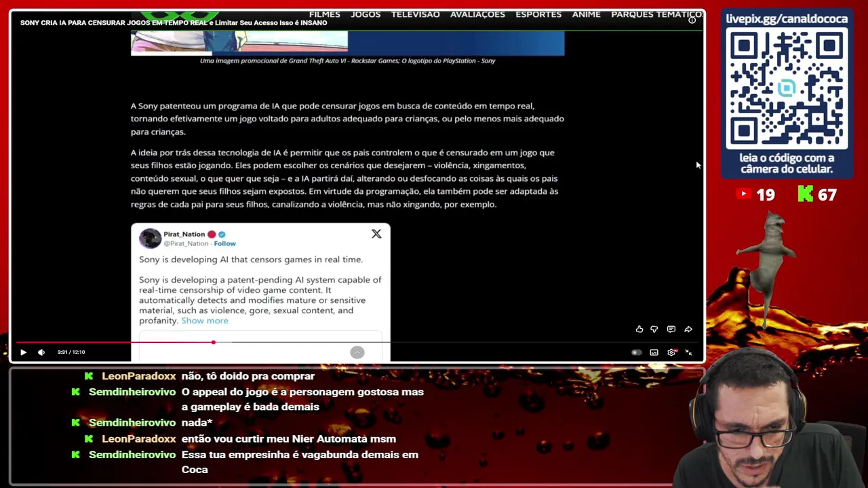Click the 3:31 / 12:10 timestamp
The width and height of the screenshot is (868, 488).
[x=71, y=352]
